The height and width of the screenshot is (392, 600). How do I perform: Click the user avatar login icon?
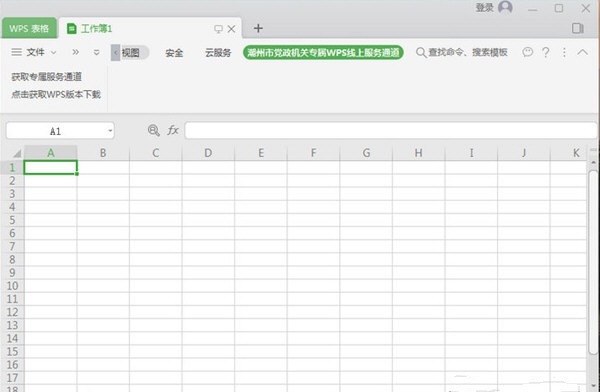pos(505,7)
